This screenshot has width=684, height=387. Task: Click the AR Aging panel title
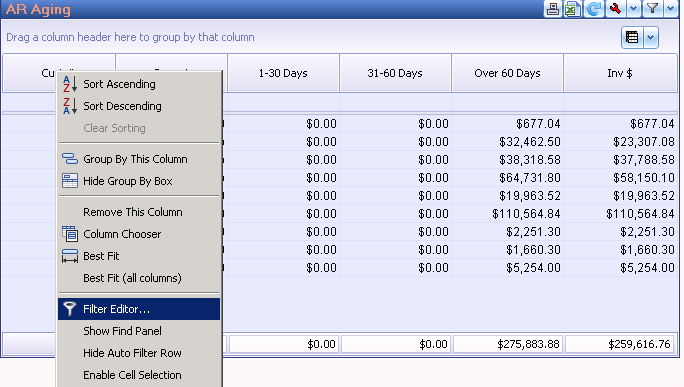pyautogui.click(x=38, y=9)
